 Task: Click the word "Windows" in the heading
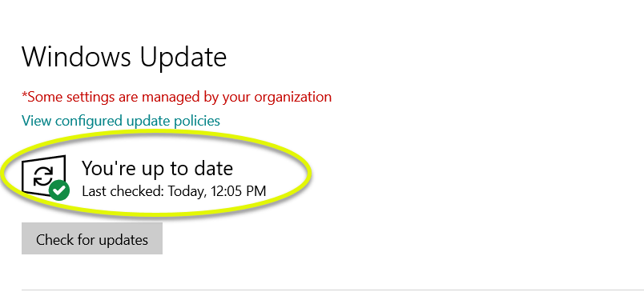coord(76,56)
